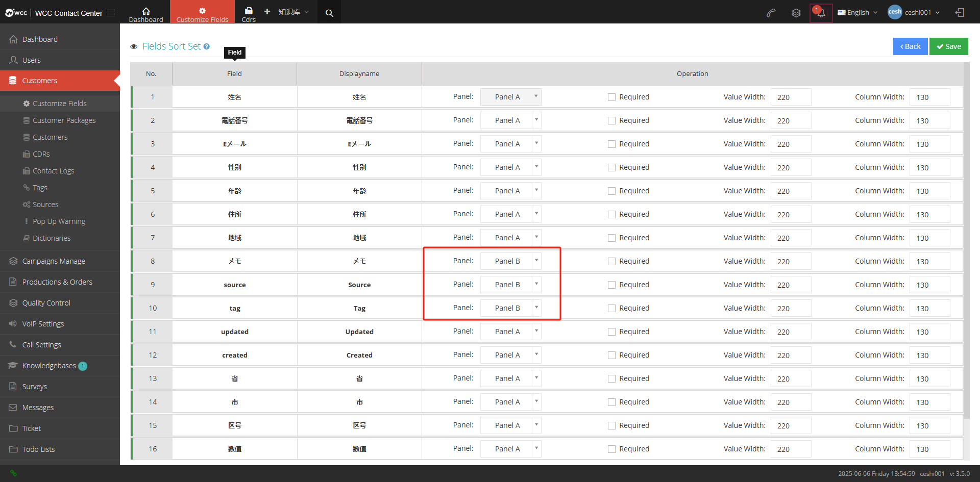Screen dimensions: 980x482
Task: Click the WCC logo at top left
Action: coord(16,13)
